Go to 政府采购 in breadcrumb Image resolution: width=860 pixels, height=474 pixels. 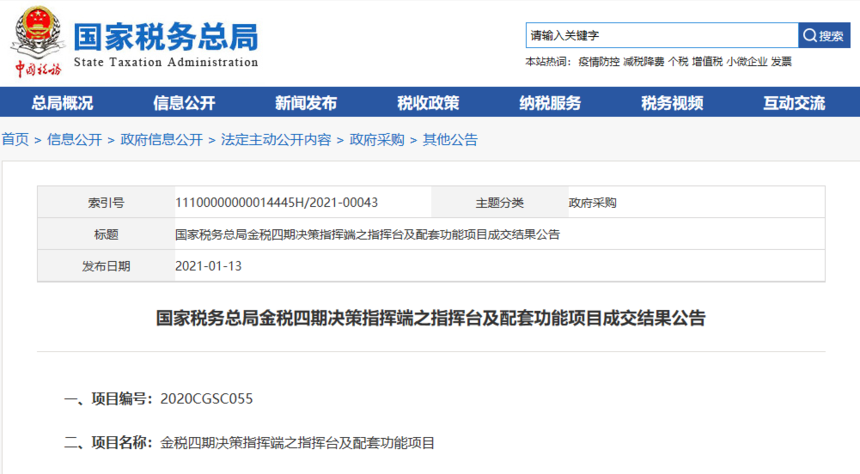pos(377,139)
